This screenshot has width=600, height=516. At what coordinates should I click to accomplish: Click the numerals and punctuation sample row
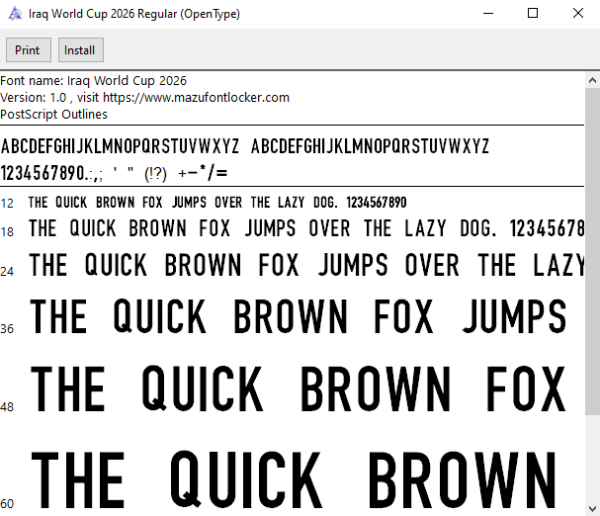point(114,173)
